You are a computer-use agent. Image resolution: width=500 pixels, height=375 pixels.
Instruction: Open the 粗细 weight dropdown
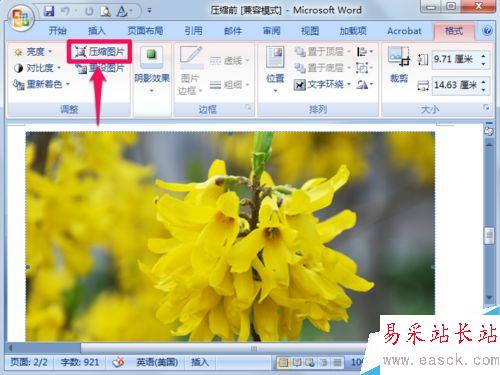coord(229,85)
